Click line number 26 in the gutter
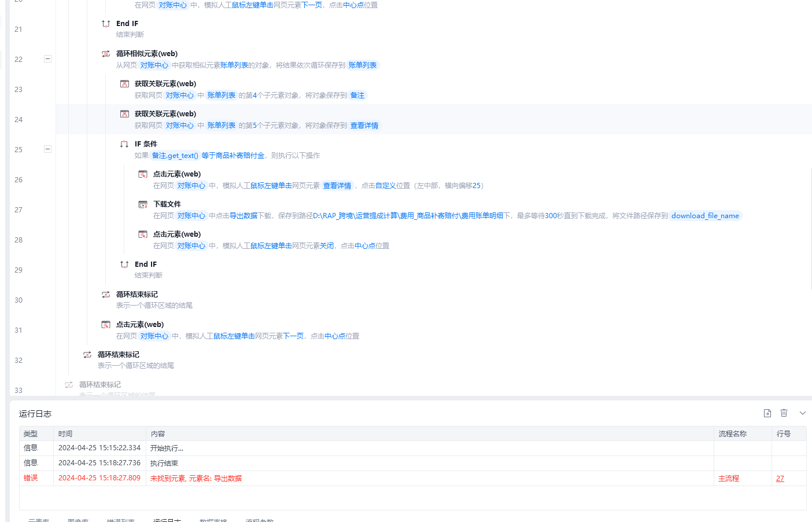This screenshot has height=522, width=812. click(x=19, y=180)
